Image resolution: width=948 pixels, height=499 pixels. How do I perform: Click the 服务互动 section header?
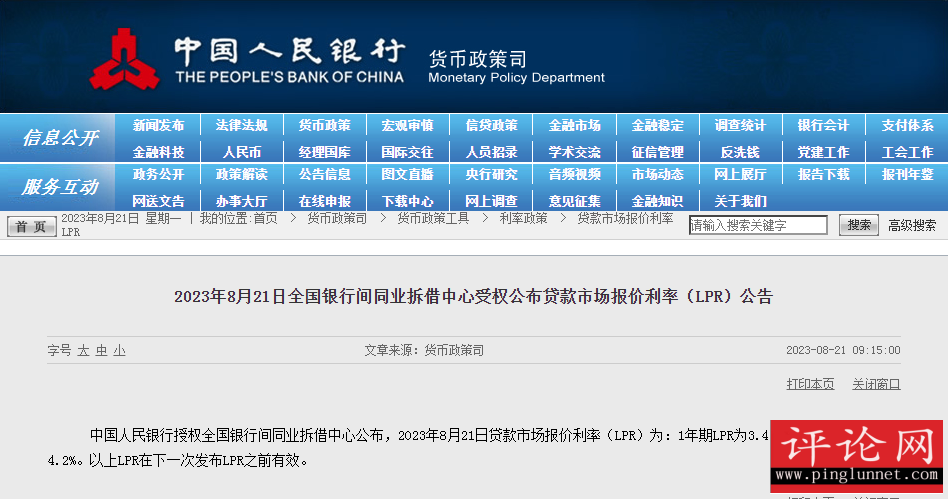tap(60, 186)
